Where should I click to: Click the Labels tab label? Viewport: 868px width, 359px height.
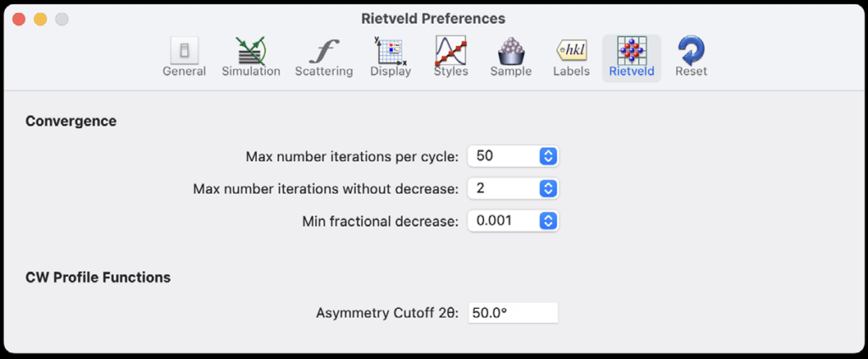571,71
